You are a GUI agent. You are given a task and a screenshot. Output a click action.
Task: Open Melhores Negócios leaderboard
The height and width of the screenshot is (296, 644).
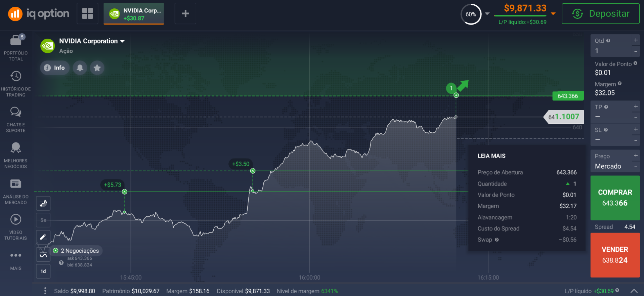(x=16, y=156)
